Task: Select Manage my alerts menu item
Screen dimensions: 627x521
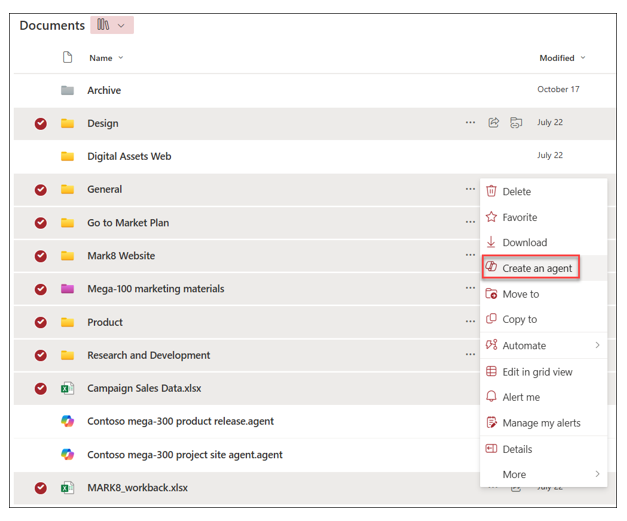Action: point(543,423)
